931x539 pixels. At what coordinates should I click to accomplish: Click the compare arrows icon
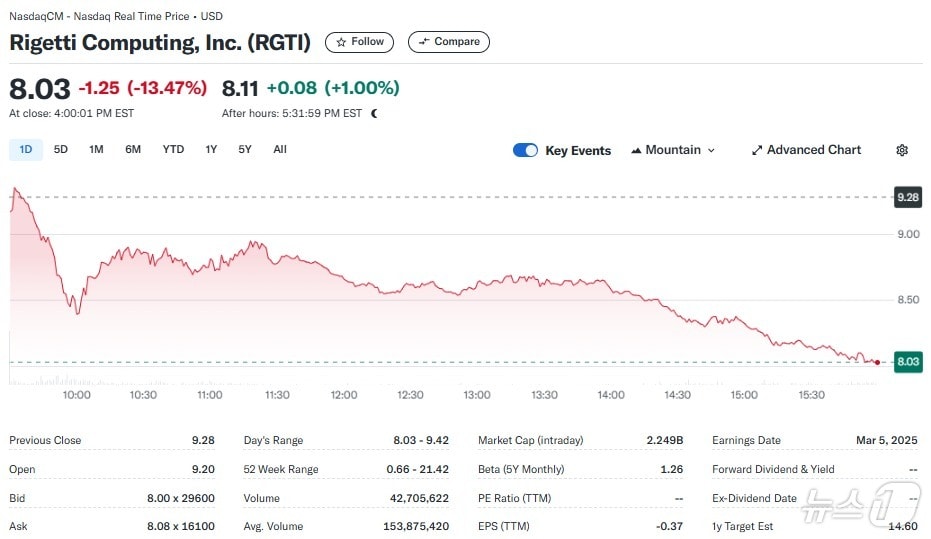tap(424, 42)
